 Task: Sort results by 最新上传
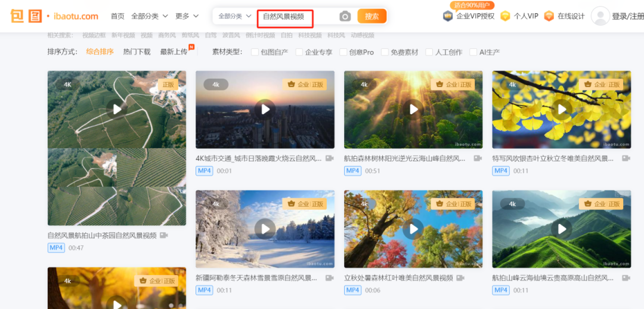[174, 52]
